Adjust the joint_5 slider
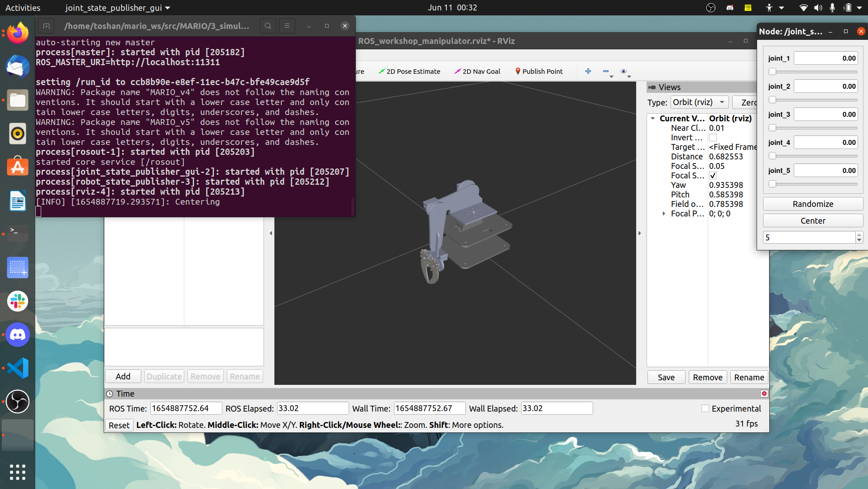This screenshot has width=868, height=489. tap(813, 184)
